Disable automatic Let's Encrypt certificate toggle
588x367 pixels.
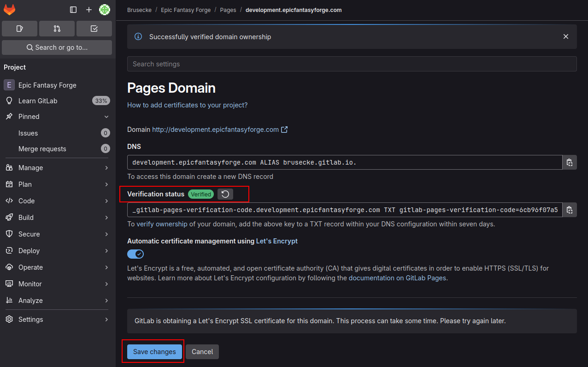coord(135,254)
